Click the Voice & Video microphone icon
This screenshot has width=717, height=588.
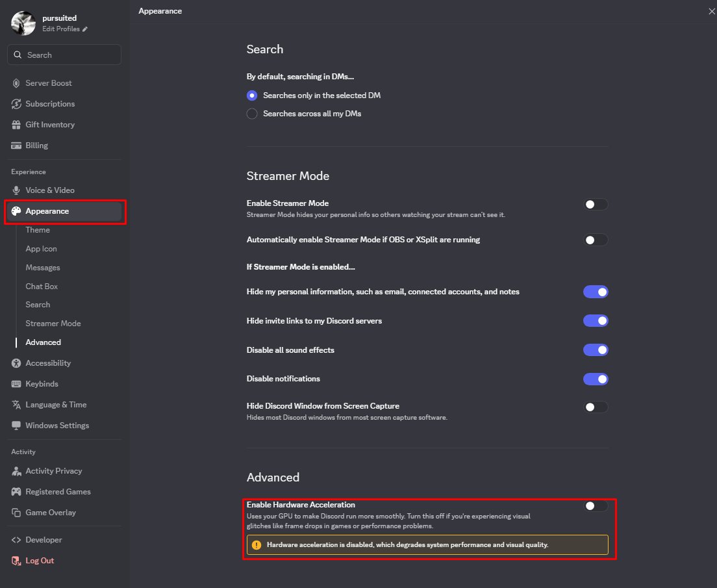(16, 190)
